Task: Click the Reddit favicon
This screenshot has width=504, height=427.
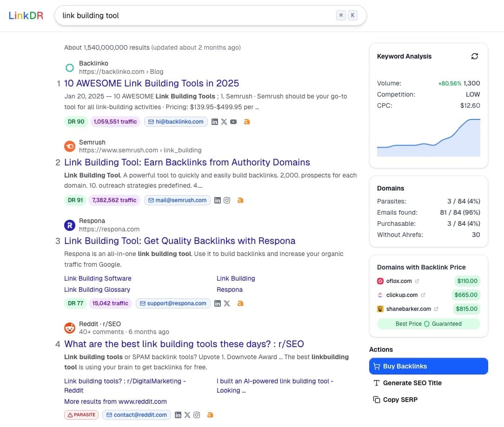Action: [x=70, y=328]
